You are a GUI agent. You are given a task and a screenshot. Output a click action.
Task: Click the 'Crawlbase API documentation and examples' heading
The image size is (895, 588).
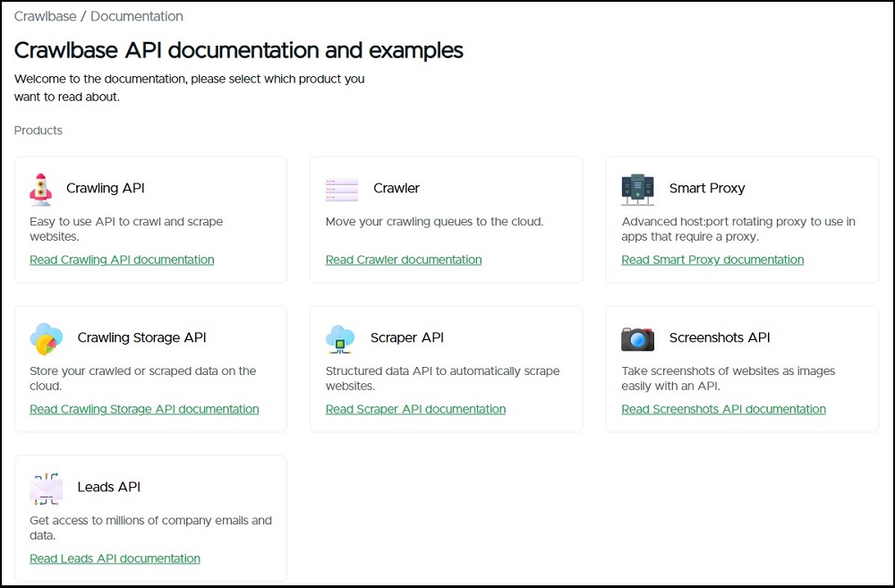(239, 51)
